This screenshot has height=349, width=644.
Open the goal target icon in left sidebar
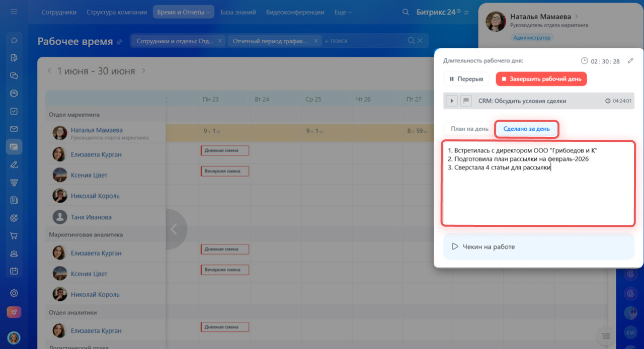[x=14, y=218]
